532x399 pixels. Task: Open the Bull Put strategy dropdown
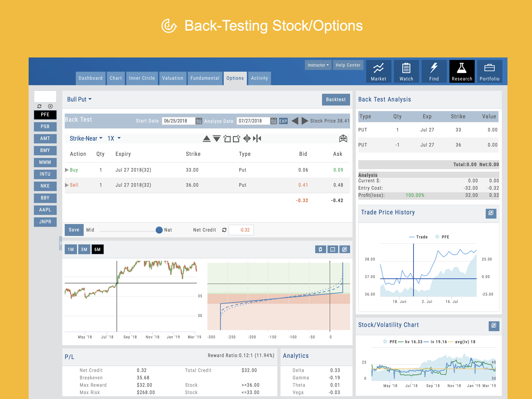click(x=79, y=99)
